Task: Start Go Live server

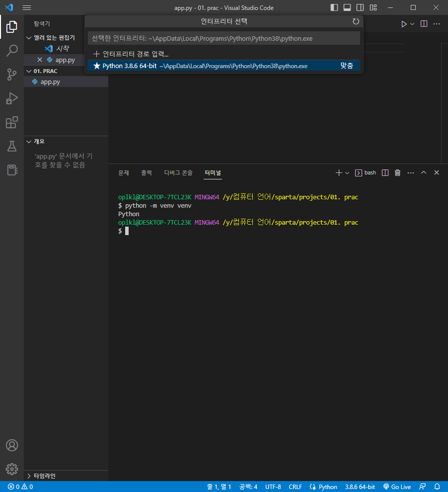Action: click(397, 487)
